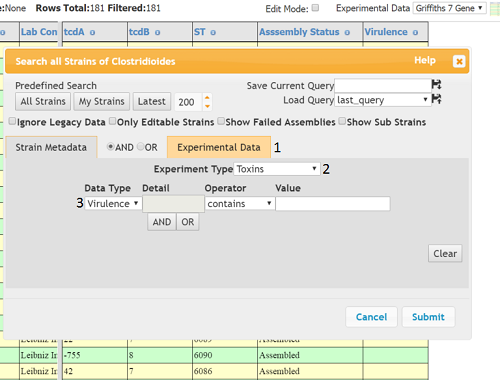Switch to Experimental Data tab
Image resolution: width=500 pixels, height=380 pixels.
tap(219, 147)
